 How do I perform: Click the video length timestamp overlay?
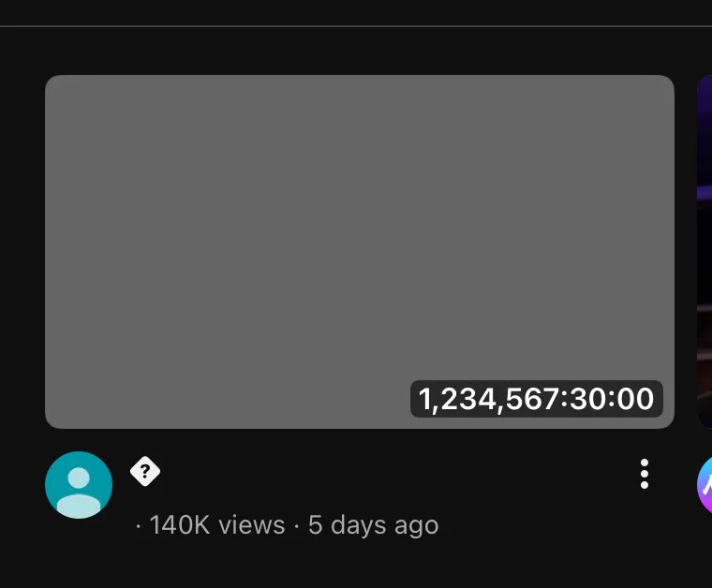[536, 399]
